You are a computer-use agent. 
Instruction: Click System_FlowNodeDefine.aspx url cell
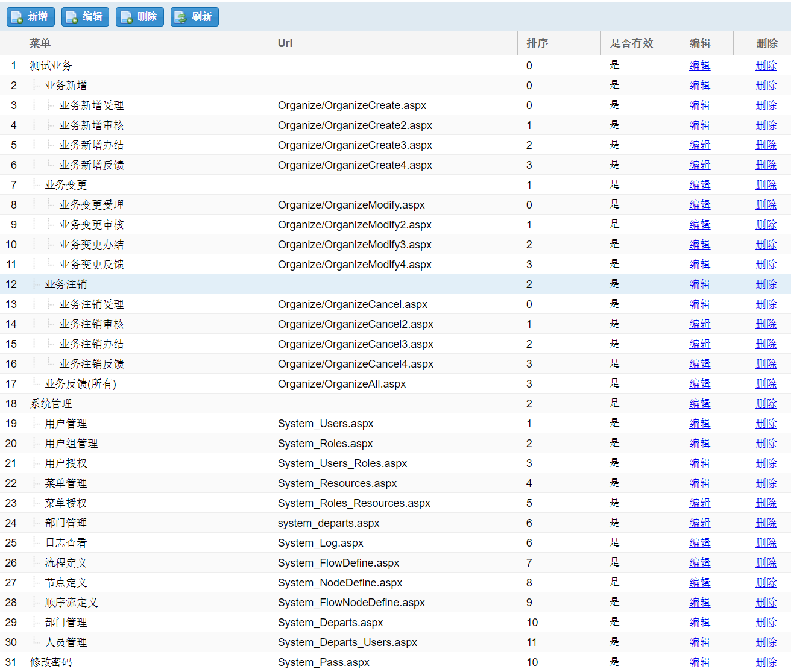pyautogui.click(x=351, y=603)
